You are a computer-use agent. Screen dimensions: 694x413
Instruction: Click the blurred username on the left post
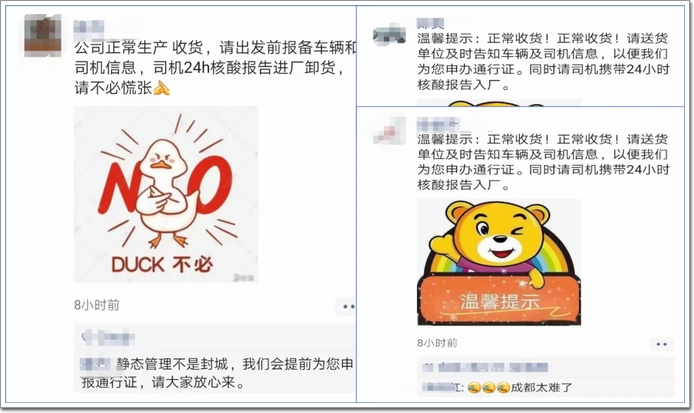89,28
